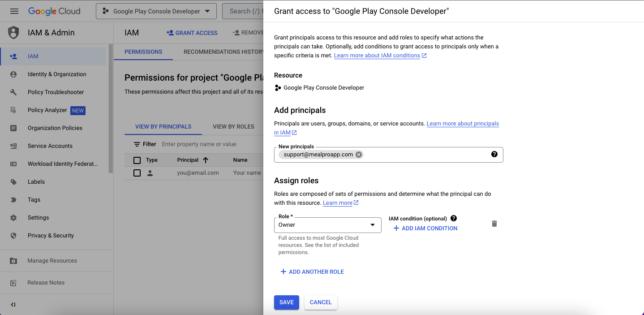644x315 pixels.
Task: Click the sidebar vertical scrollbar
Action: 111,108
